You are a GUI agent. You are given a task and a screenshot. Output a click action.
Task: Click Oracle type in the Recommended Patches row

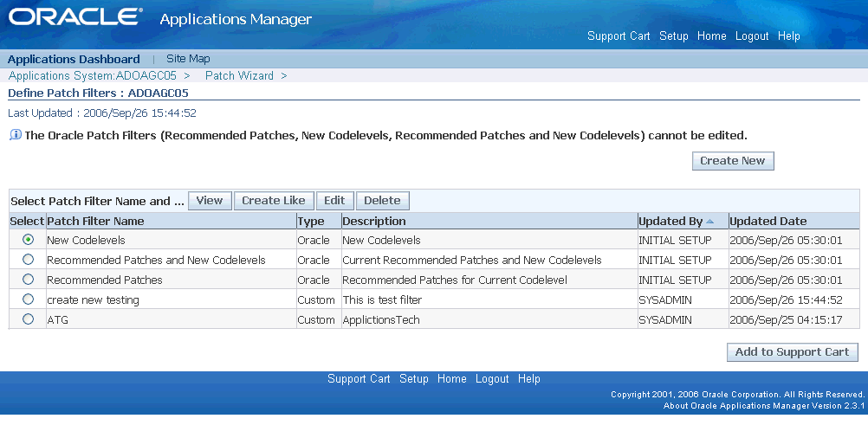tap(314, 280)
